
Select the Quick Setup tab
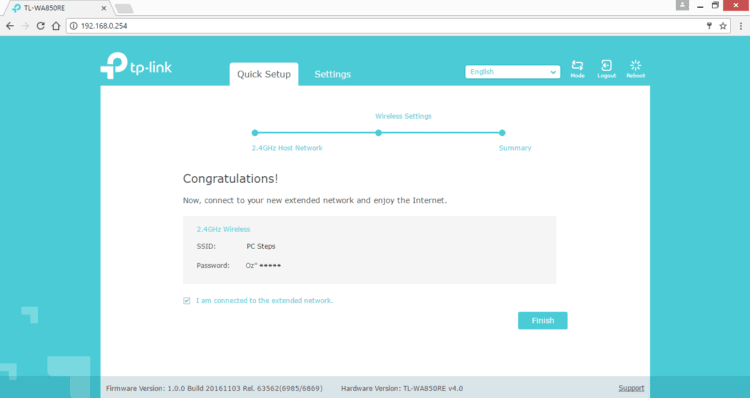pyautogui.click(x=264, y=74)
